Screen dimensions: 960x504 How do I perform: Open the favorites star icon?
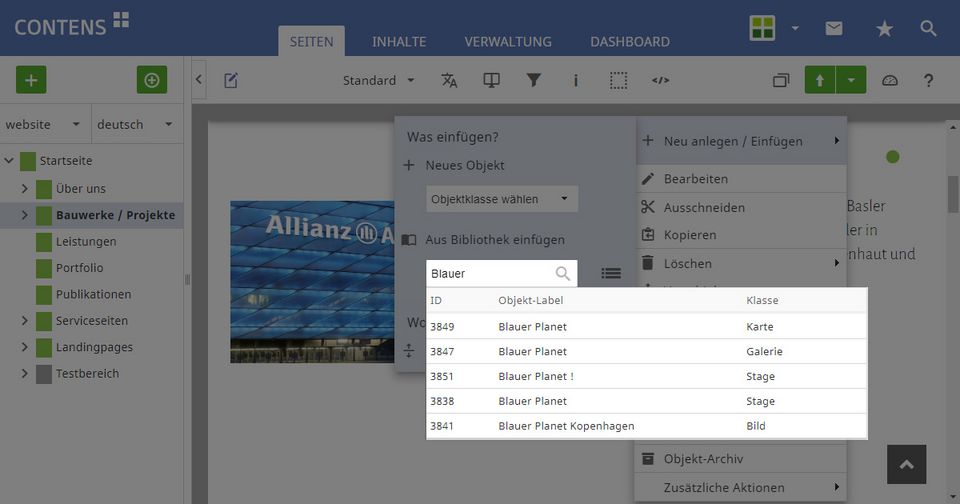[884, 29]
